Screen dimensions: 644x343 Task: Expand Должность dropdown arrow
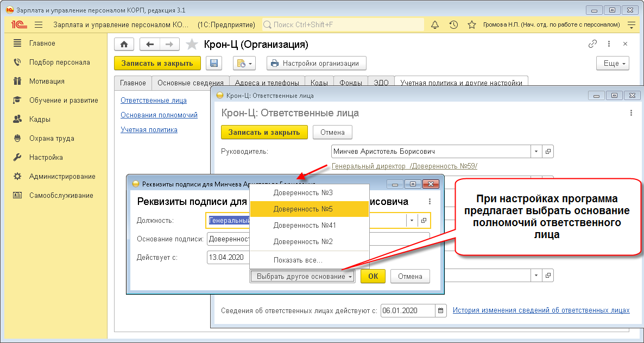(x=412, y=221)
